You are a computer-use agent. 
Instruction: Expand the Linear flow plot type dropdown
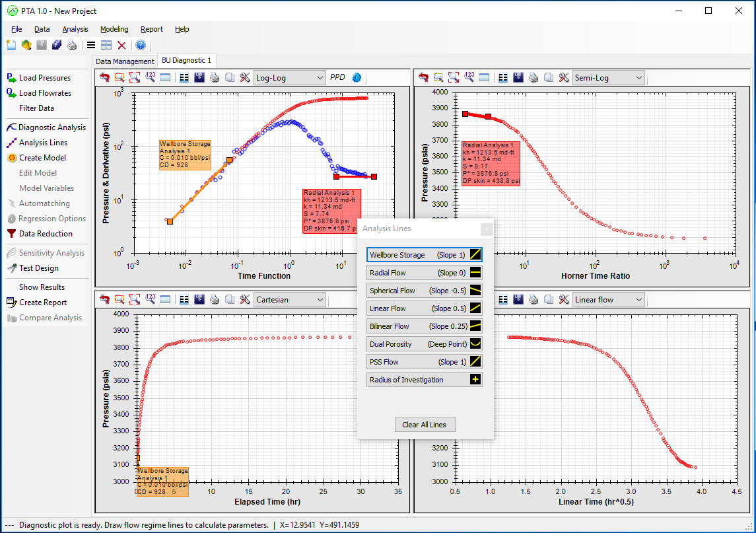[608, 300]
